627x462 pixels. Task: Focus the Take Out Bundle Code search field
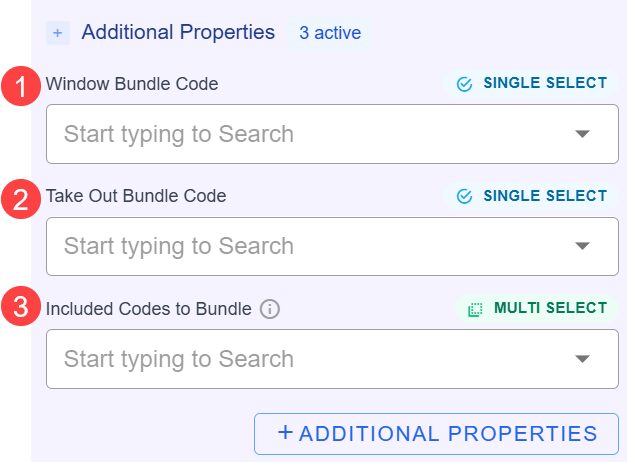(x=300, y=246)
